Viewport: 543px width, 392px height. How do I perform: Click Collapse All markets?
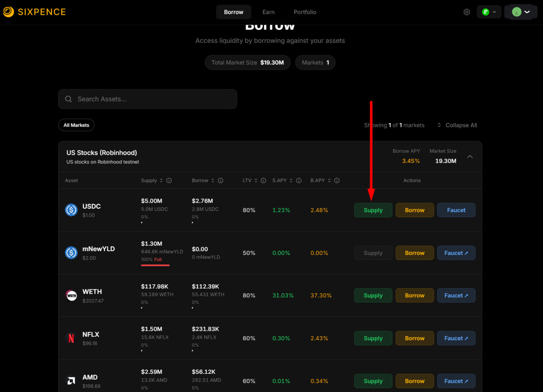457,125
